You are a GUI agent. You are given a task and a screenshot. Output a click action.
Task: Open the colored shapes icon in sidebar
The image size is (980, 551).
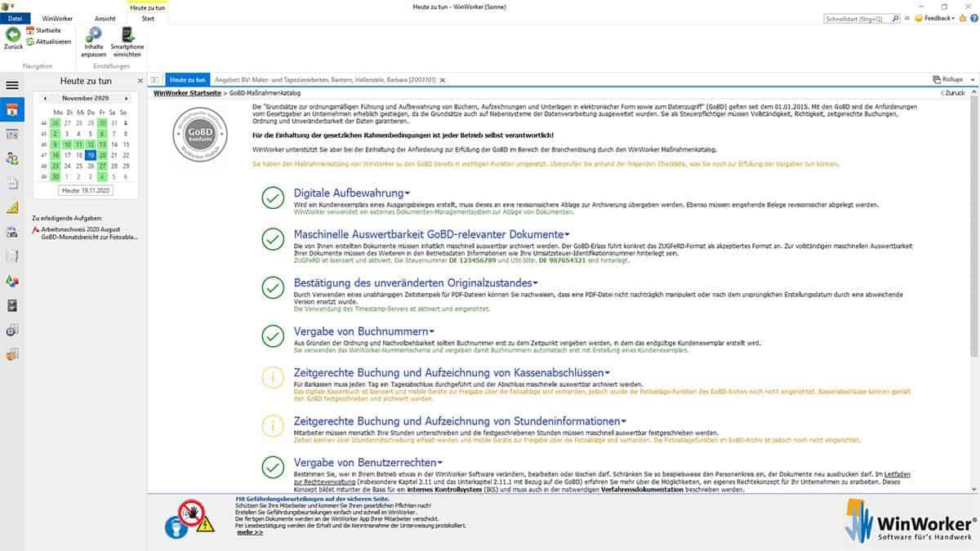tap(11, 282)
